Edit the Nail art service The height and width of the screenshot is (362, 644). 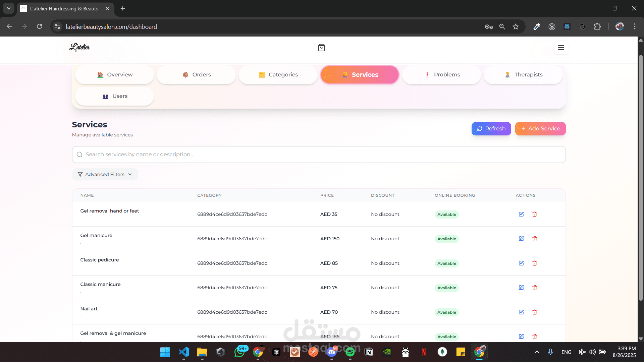pyautogui.click(x=521, y=312)
